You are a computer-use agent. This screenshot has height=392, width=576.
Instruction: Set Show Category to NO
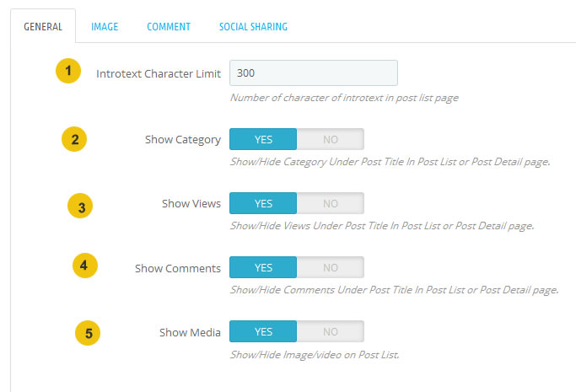331,139
